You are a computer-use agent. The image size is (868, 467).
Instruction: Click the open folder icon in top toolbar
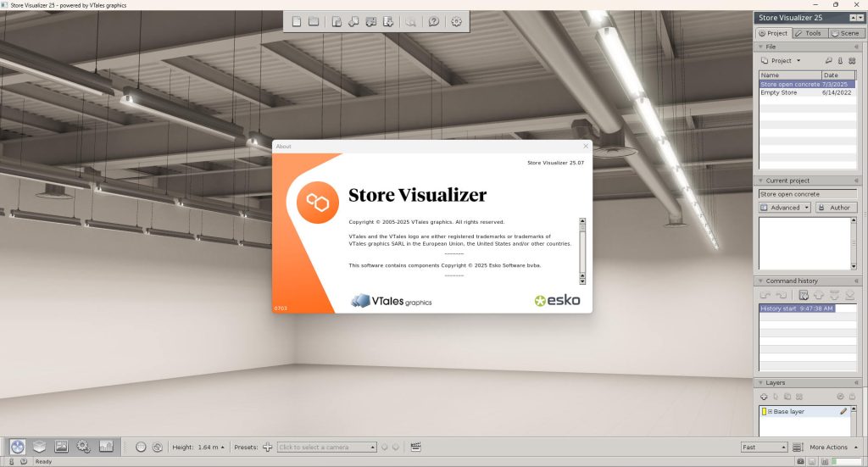click(314, 21)
